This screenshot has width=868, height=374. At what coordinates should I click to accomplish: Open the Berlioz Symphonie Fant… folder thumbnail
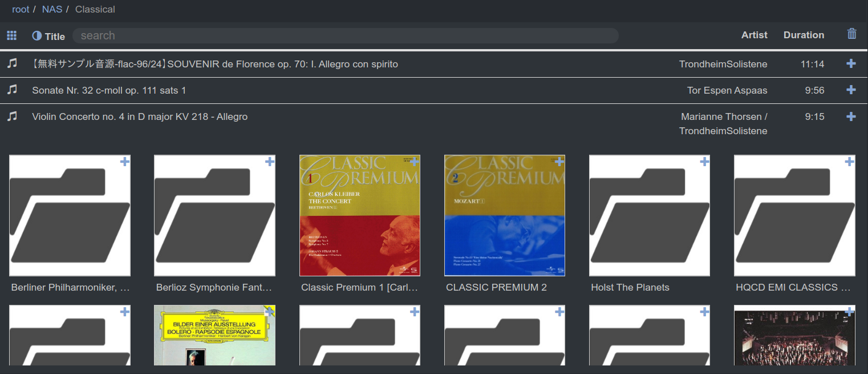214,215
